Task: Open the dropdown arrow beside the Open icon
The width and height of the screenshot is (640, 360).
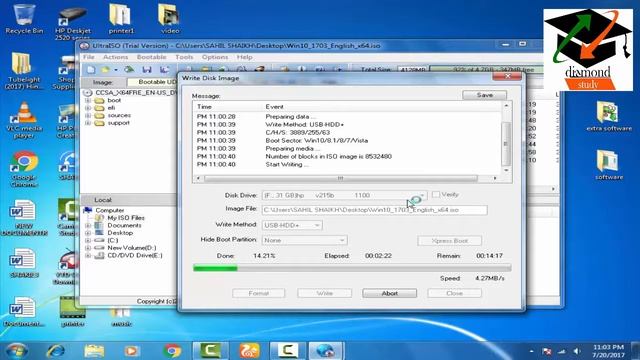Action: [116, 70]
